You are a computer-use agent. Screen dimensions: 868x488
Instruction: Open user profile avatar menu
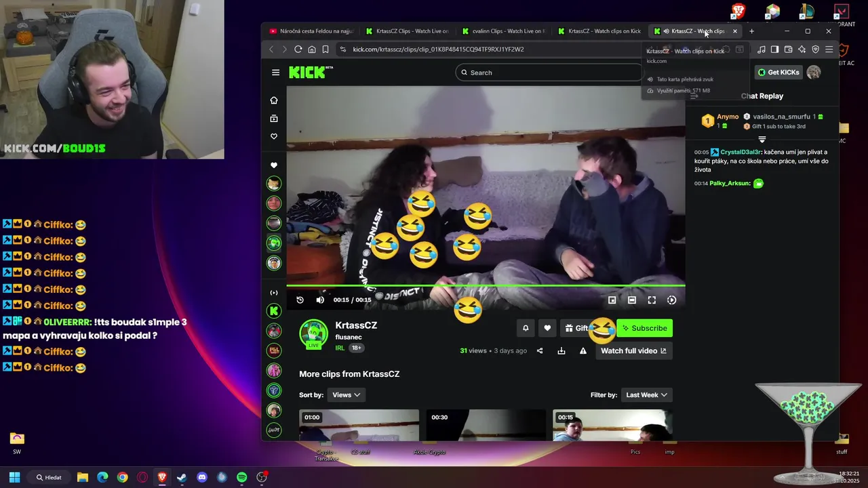pos(814,73)
